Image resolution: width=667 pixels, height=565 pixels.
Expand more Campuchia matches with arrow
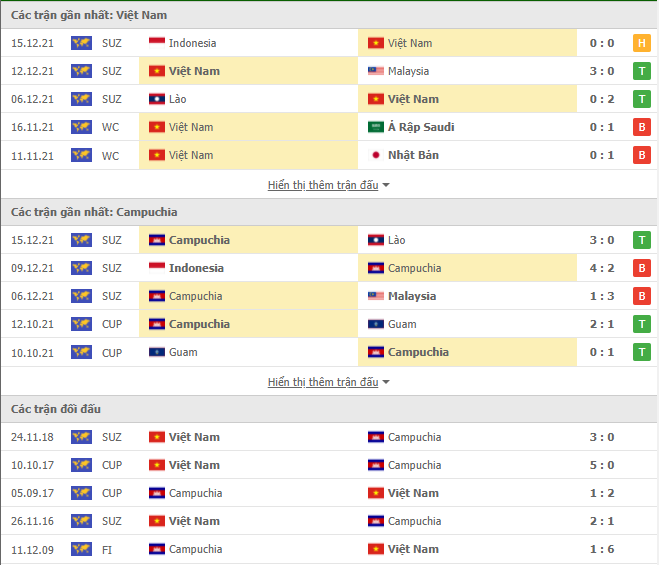click(386, 382)
